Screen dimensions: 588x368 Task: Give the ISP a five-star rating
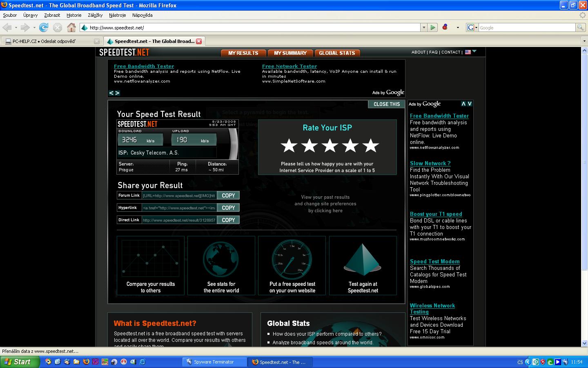pyautogui.click(x=370, y=146)
